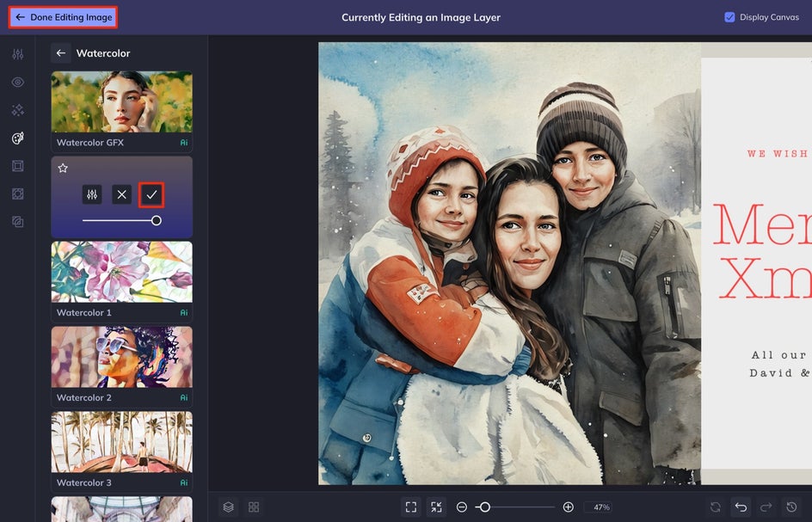Viewport: 812px width, 522px height.
Task: Open the Frames sidebar icon
Action: point(17,166)
